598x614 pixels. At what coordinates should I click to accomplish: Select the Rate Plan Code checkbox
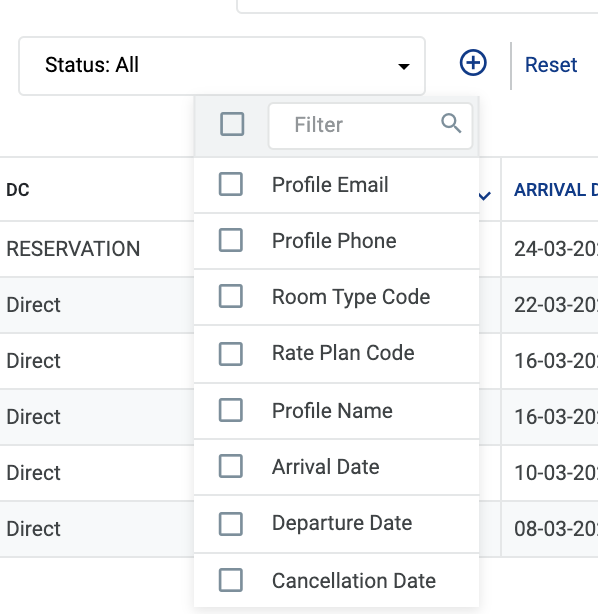click(x=231, y=354)
